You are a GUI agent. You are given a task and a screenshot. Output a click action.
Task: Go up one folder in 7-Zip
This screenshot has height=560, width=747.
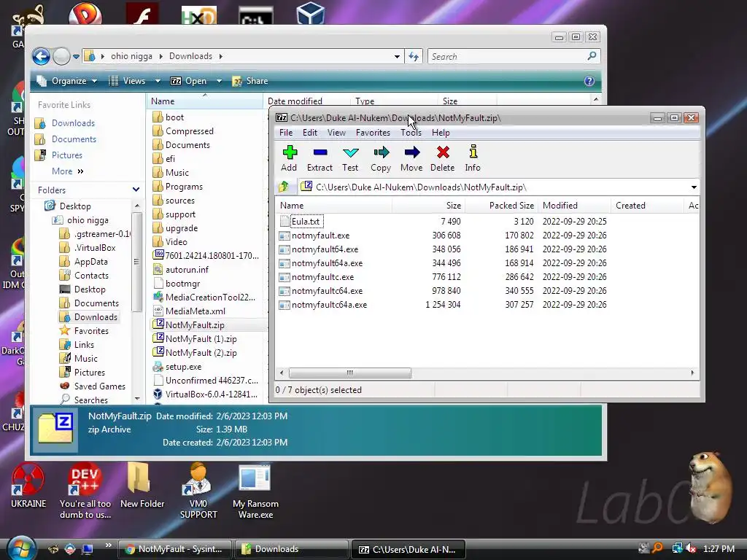click(285, 187)
